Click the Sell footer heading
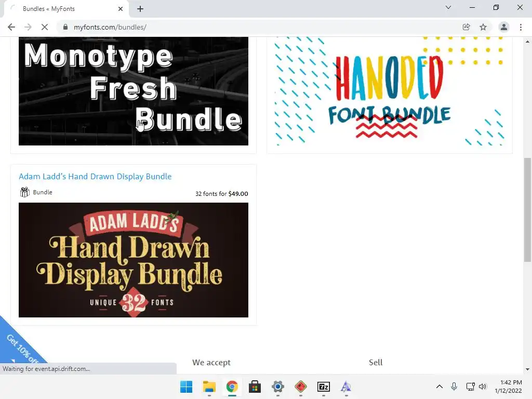This screenshot has height=399, width=532. pyautogui.click(x=376, y=362)
